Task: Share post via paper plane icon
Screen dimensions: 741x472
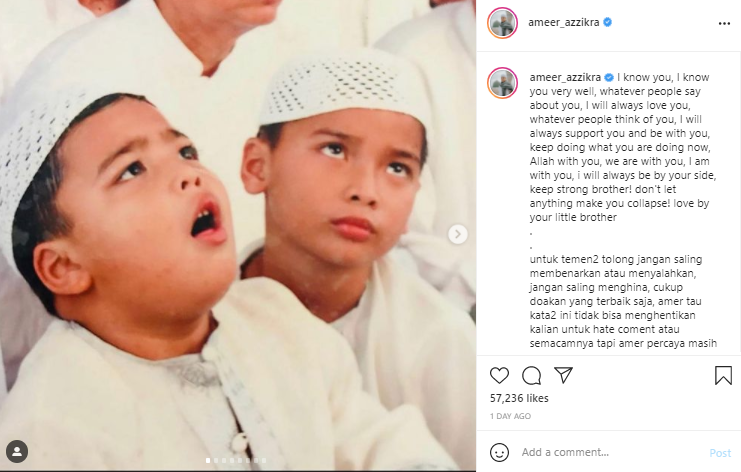Action: (x=563, y=375)
